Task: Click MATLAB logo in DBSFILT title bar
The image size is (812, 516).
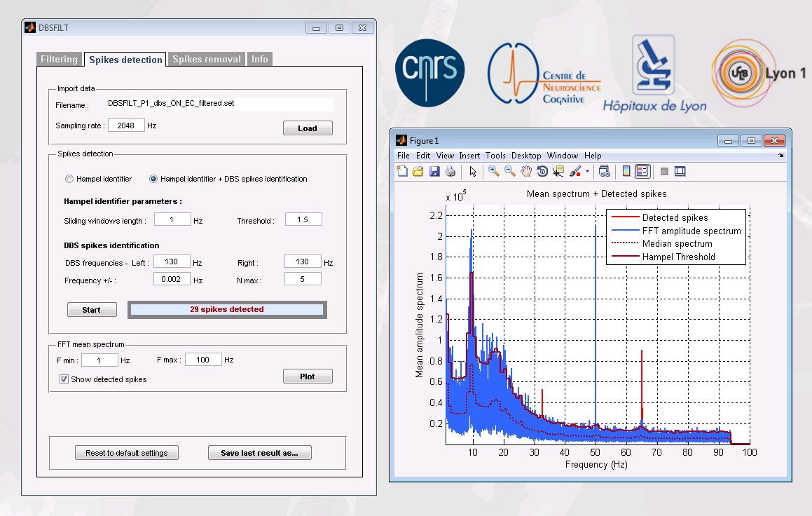Action: [x=30, y=27]
